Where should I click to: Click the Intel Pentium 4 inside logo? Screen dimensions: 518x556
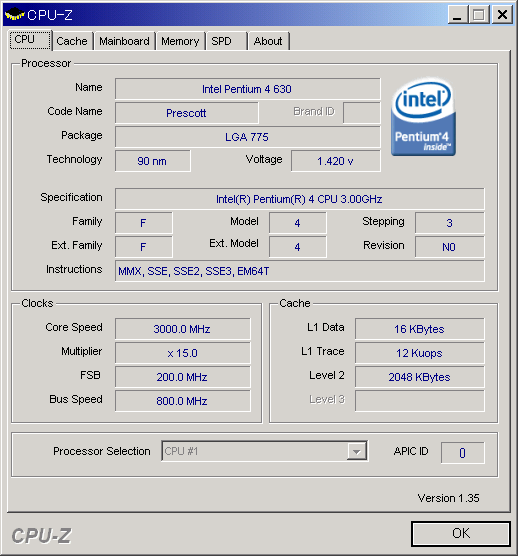pyautogui.click(x=423, y=117)
